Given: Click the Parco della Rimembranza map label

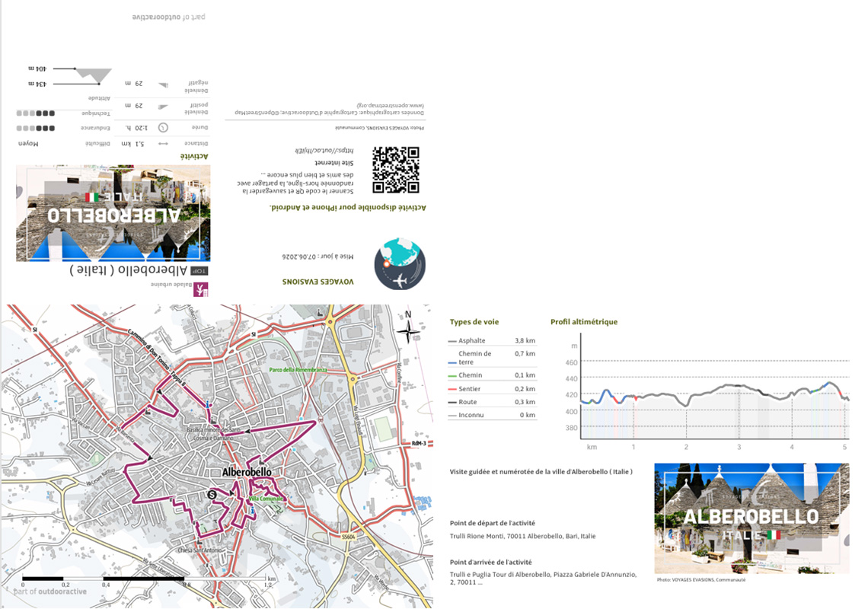Looking at the screenshot, I should [x=298, y=370].
